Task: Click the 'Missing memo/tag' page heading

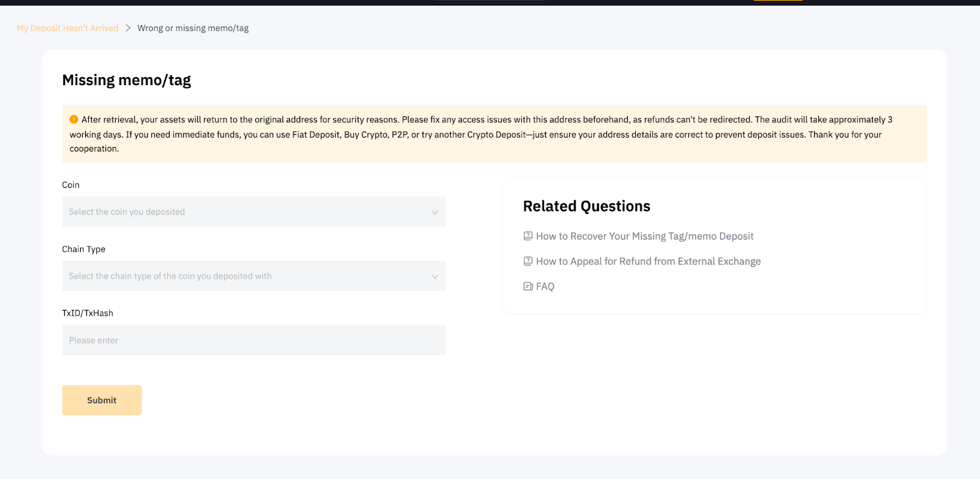Action: click(x=126, y=80)
